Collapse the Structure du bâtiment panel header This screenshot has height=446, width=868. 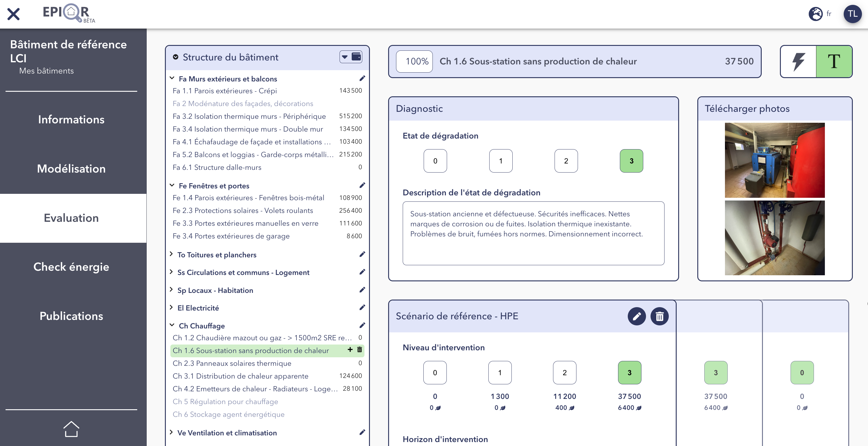pyautogui.click(x=176, y=57)
